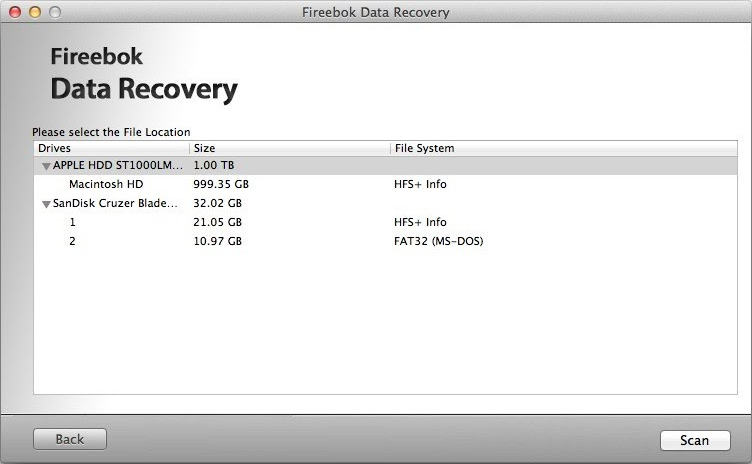This screenshot has height=464, width=752.
Task: Minimize the window with the yellow button
Action: (35, 12)
